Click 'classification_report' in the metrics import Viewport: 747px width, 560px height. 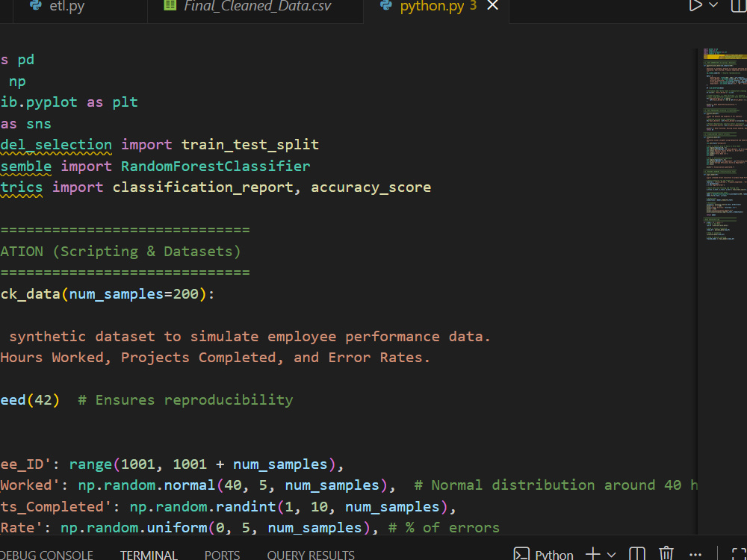click(x=203, y=187)
